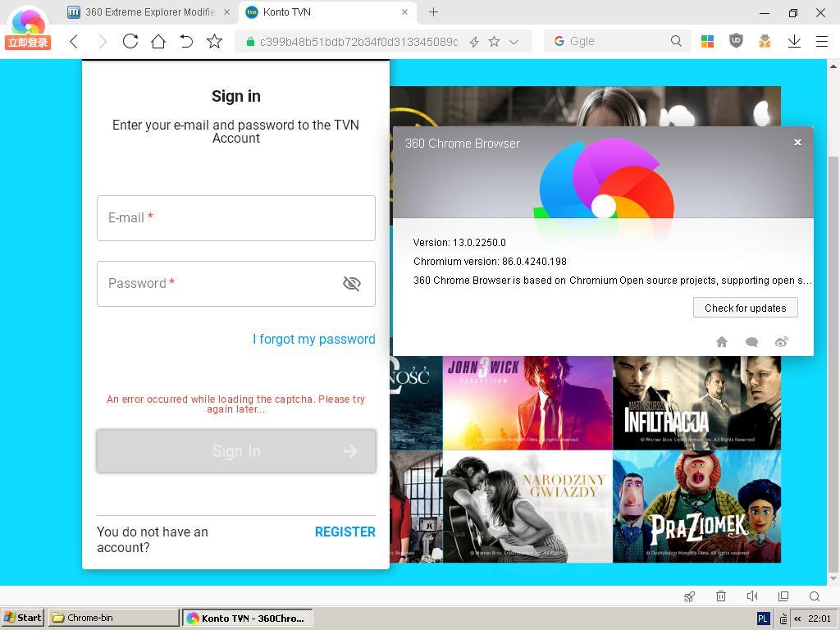
Task: Open the favorites star in toolbar
Action: [x=214, y=41]
